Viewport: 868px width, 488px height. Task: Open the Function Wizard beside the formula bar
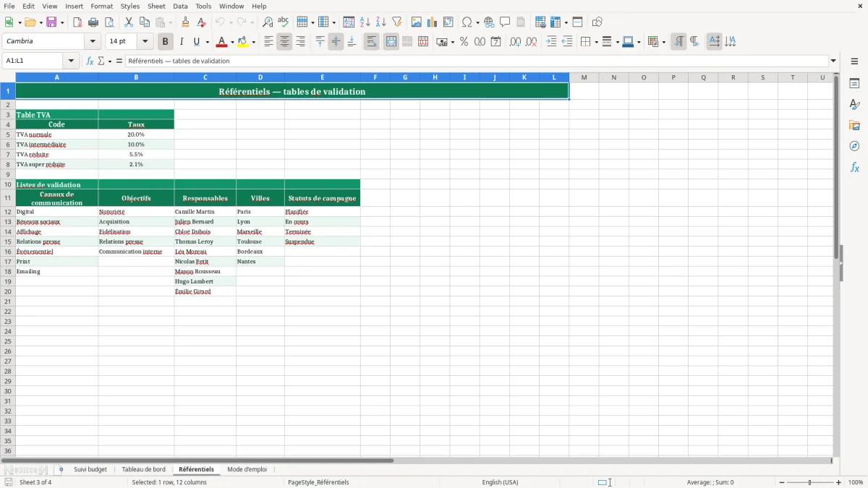click(90, 61)
